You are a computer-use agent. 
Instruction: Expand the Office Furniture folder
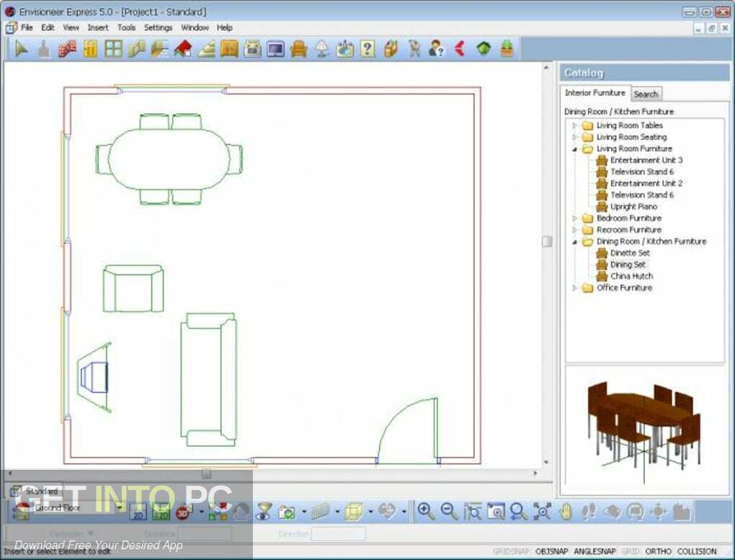click(x=574, y=288)
